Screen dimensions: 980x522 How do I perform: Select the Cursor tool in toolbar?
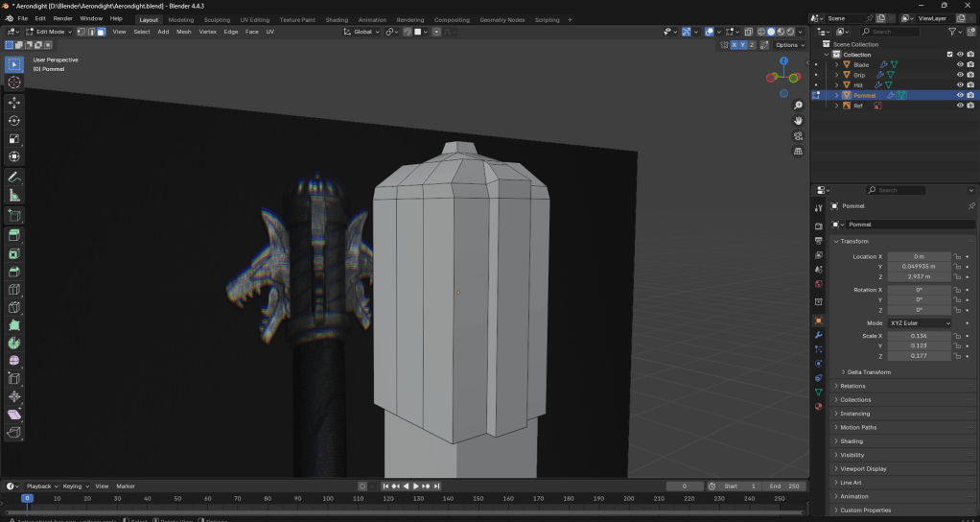(14, 83)
